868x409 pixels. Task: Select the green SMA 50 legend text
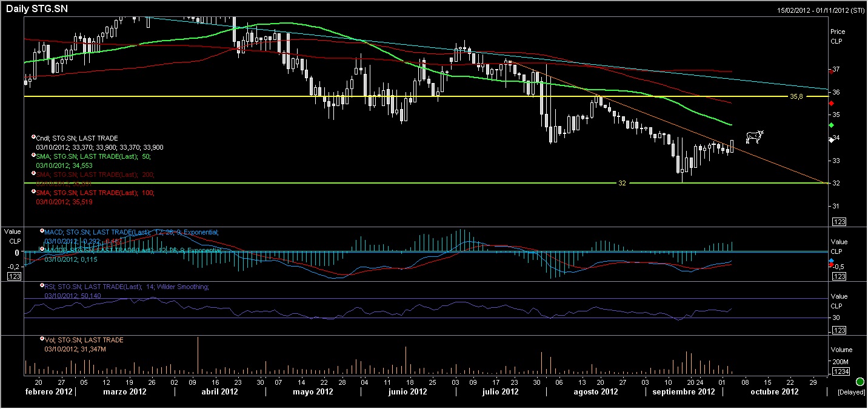93,156
